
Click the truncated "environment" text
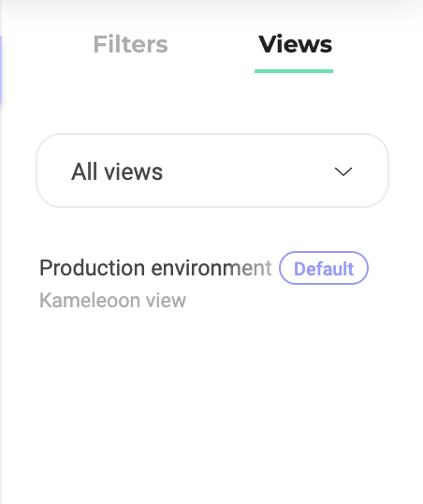[x=211, y=268]
